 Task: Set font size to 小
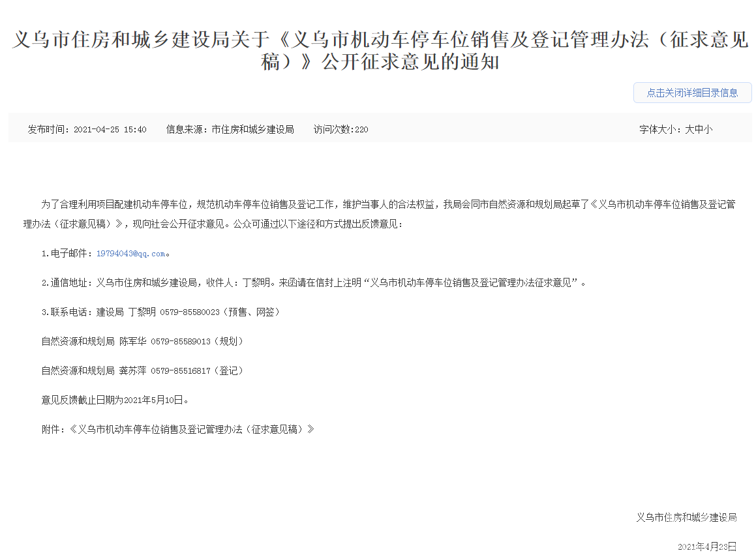click(708, 129)
